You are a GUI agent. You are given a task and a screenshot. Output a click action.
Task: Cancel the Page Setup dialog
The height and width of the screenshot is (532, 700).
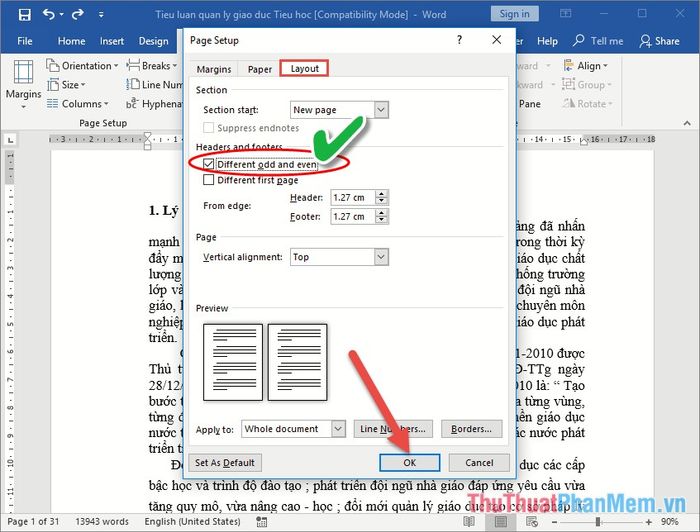(x=479, y=462)
